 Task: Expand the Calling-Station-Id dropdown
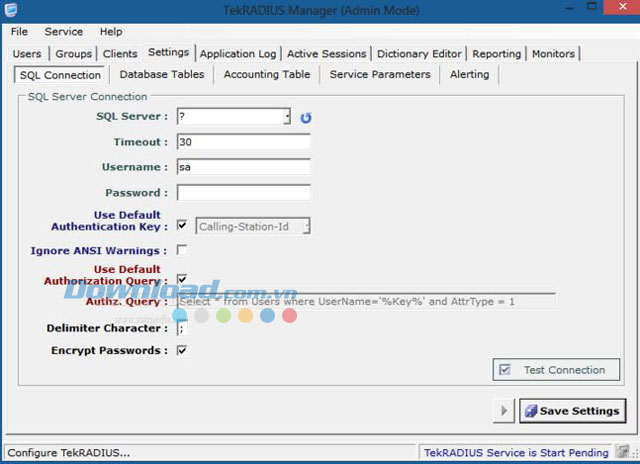click(307, 226)
